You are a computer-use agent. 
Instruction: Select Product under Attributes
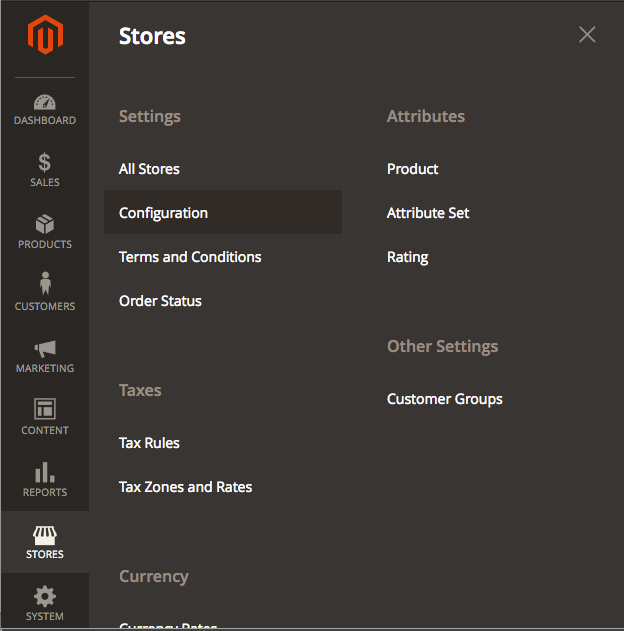pos(412,169)
